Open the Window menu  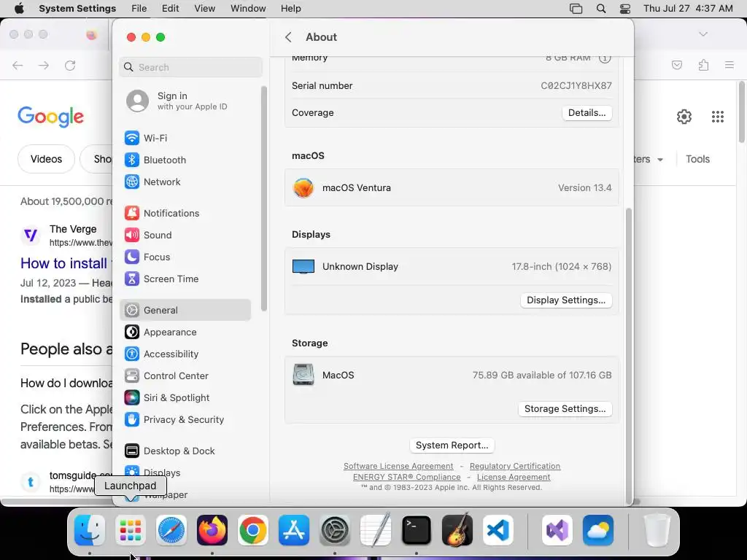pos(248,9)
